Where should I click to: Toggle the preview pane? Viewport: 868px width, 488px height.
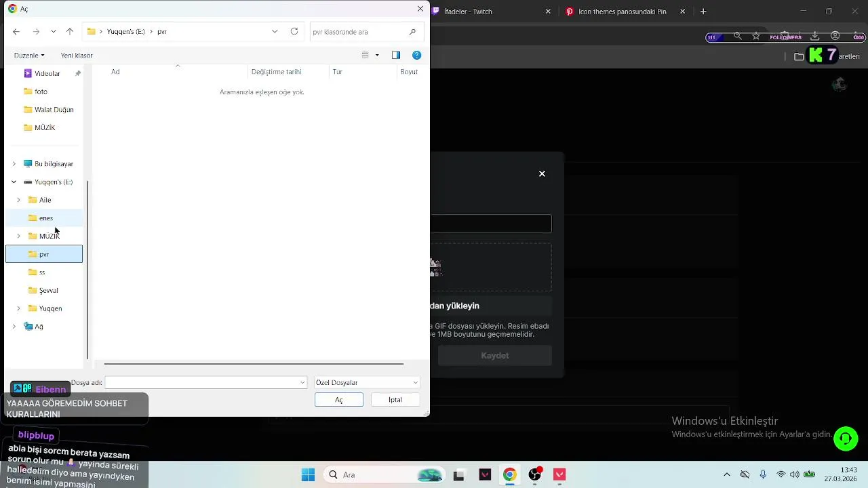pos(396,56)
